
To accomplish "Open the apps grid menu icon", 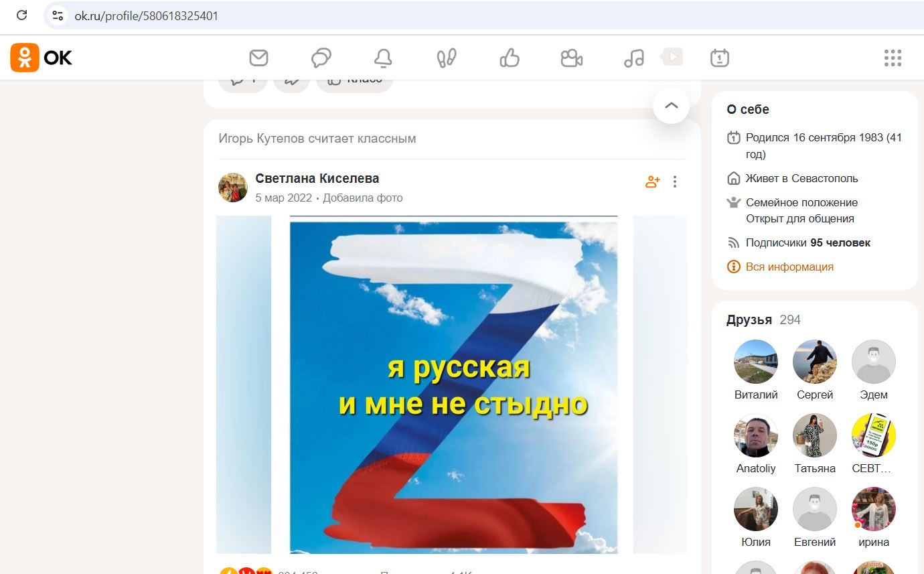I will (x=893, y=58).
